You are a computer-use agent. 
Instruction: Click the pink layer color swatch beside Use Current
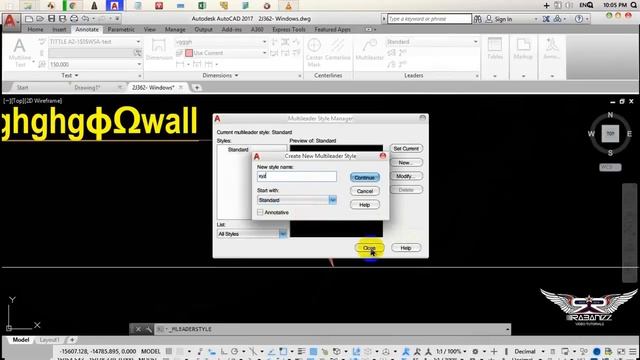(189, 53)
